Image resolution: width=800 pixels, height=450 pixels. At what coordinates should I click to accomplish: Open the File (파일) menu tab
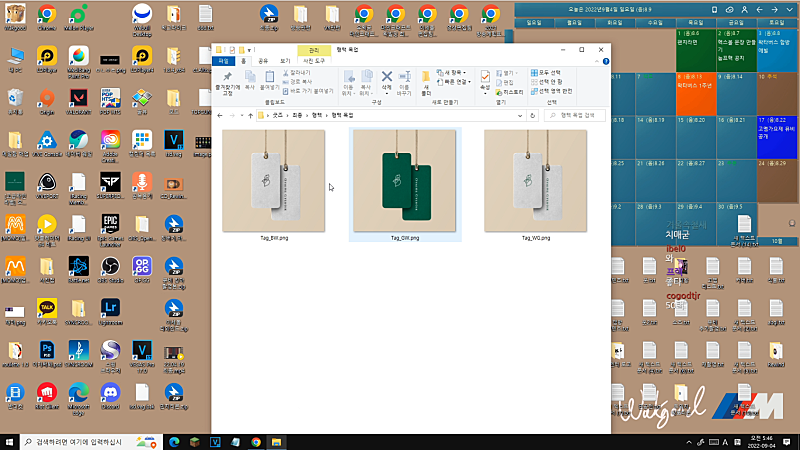pos(224,60)
